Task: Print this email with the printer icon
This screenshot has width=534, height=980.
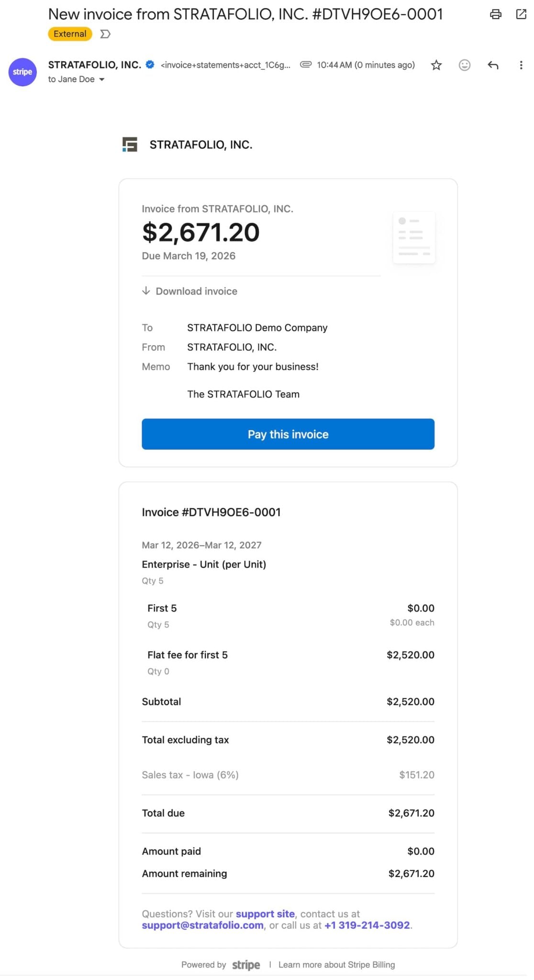Action: tap(496, 14)
